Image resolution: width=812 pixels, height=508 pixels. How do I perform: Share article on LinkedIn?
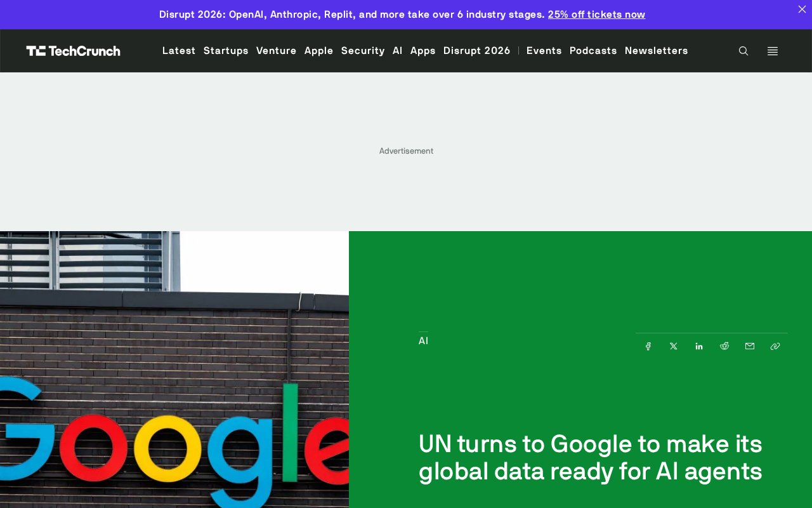[x=699, y=346]
